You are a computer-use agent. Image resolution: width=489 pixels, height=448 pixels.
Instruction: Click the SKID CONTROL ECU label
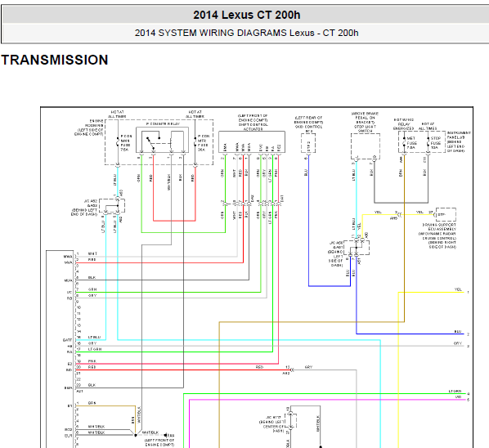[308, 129]
